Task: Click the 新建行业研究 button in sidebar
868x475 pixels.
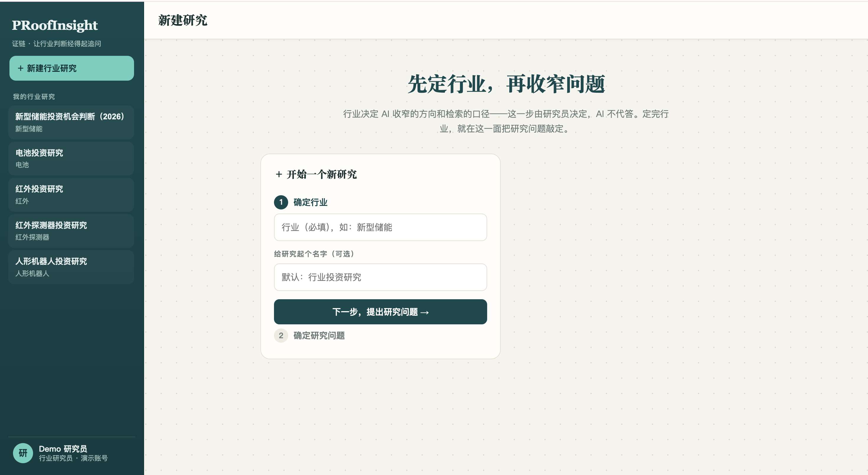Action: 71,68
